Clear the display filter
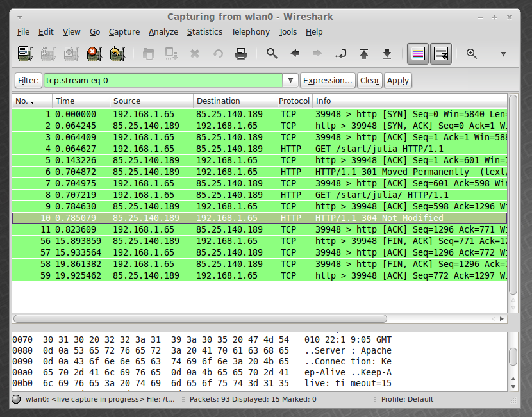Viewport: 532px width, 417px height. point(369,80)
